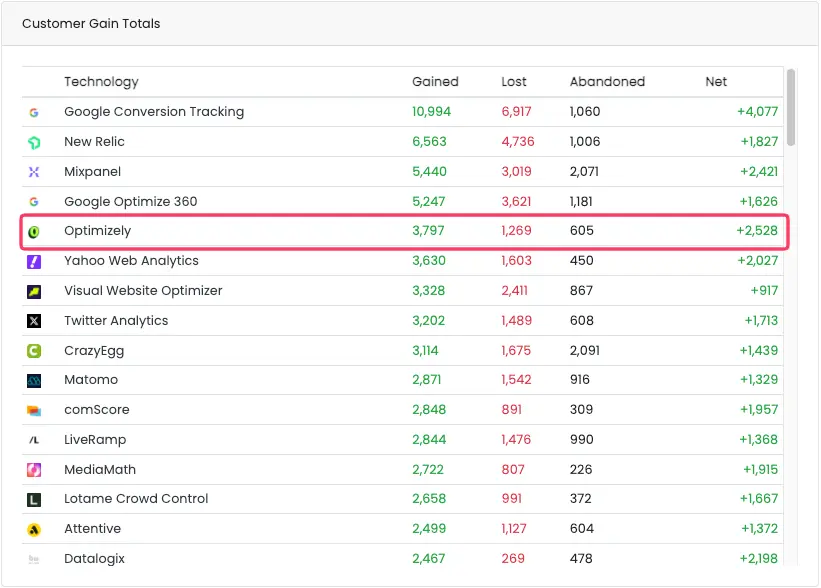Select Optimizely's lost value 1,269
Image resolution: width=821 pixels, height=588 pixels.
tap(516, 230)
